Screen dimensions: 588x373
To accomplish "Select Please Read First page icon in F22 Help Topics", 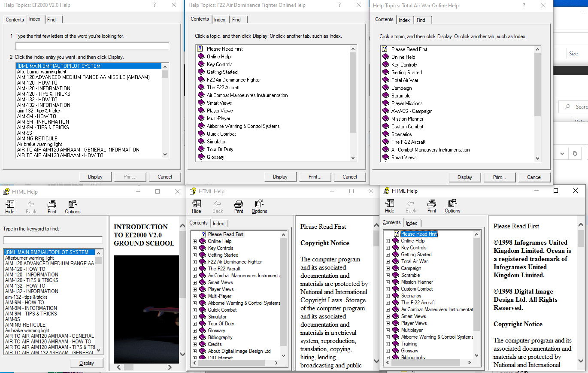I will [x=200, y=49].
